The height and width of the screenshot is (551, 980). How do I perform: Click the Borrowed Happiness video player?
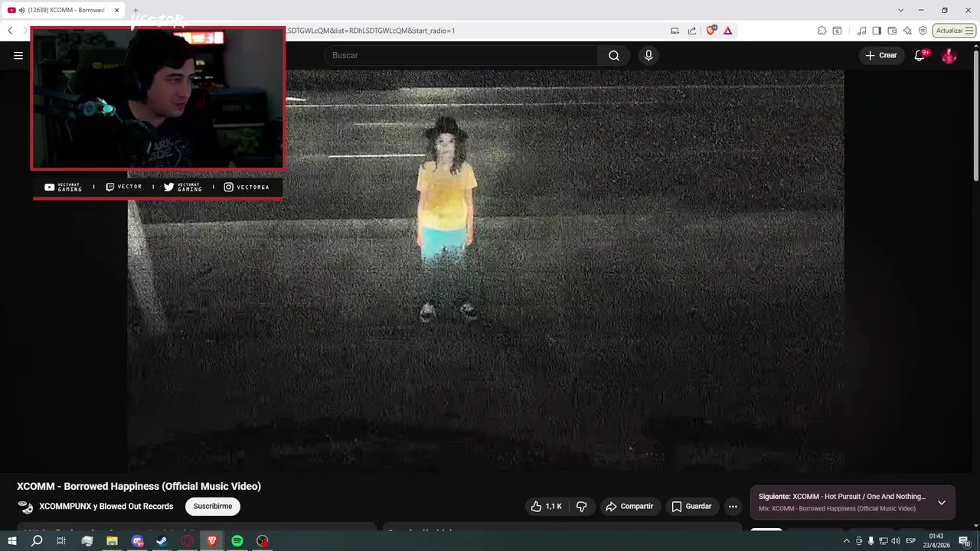pos(485,272)
